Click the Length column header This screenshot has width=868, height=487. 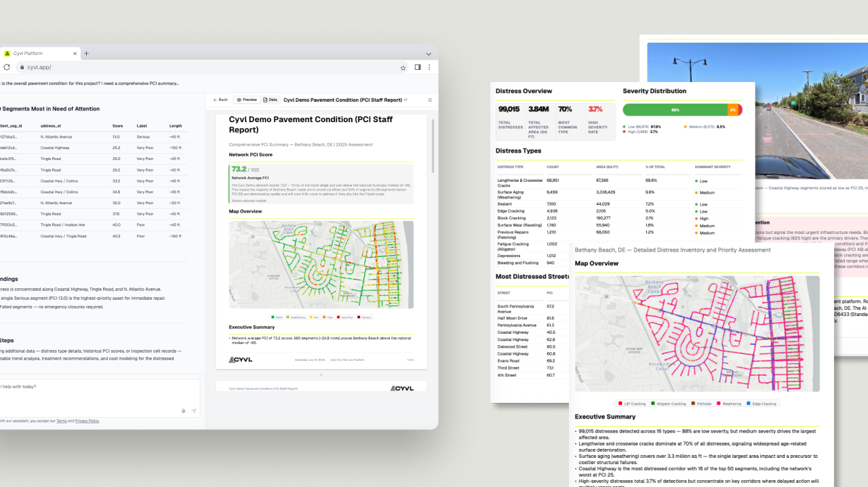176,125
